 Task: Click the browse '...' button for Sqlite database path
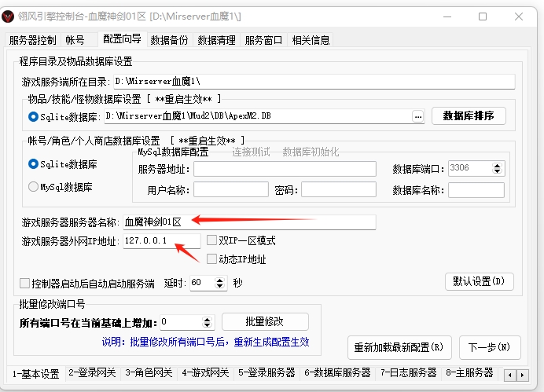point(418,116)
